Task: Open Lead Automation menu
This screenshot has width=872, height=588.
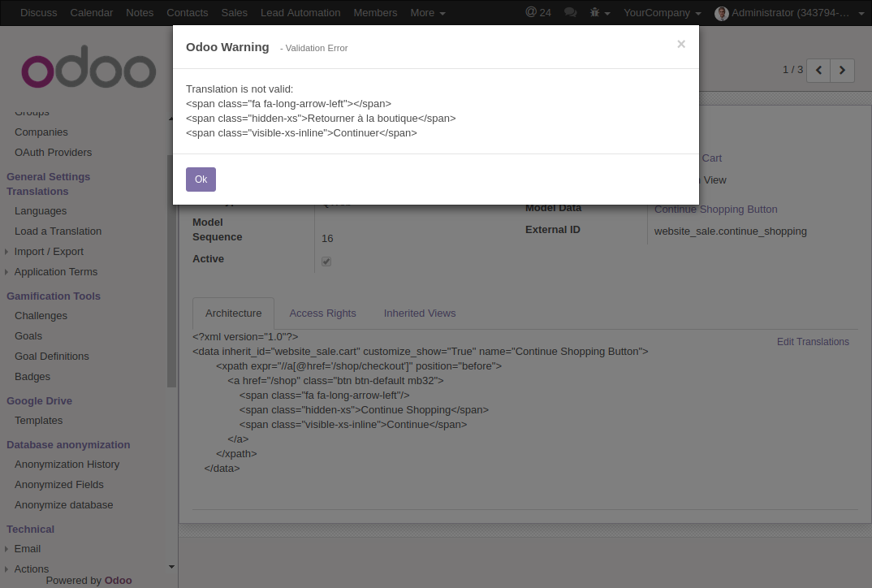Action: [300, 12]
